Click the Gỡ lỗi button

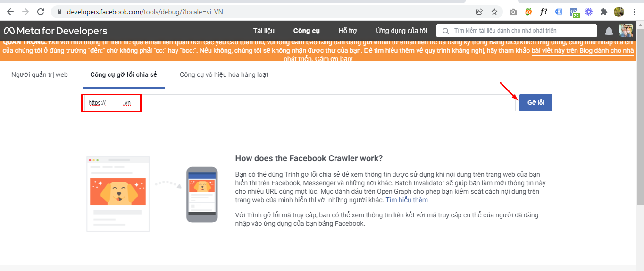[x=535, y=103]
